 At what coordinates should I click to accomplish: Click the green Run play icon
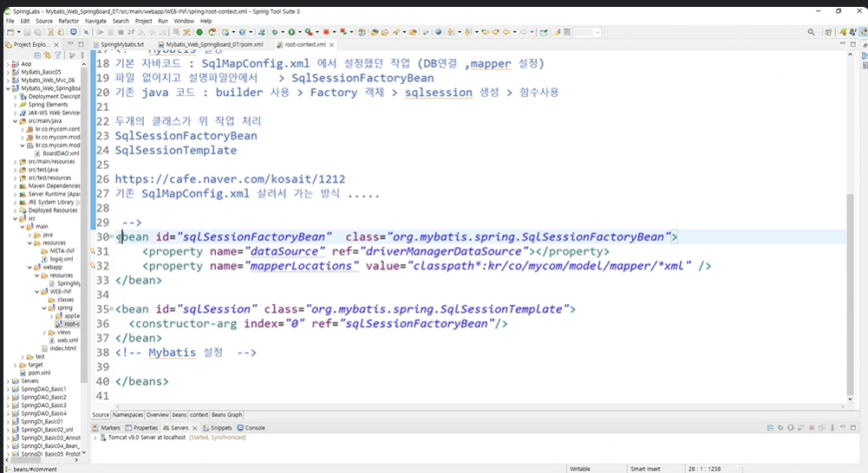pyautogui.click(x=291, y=32)
